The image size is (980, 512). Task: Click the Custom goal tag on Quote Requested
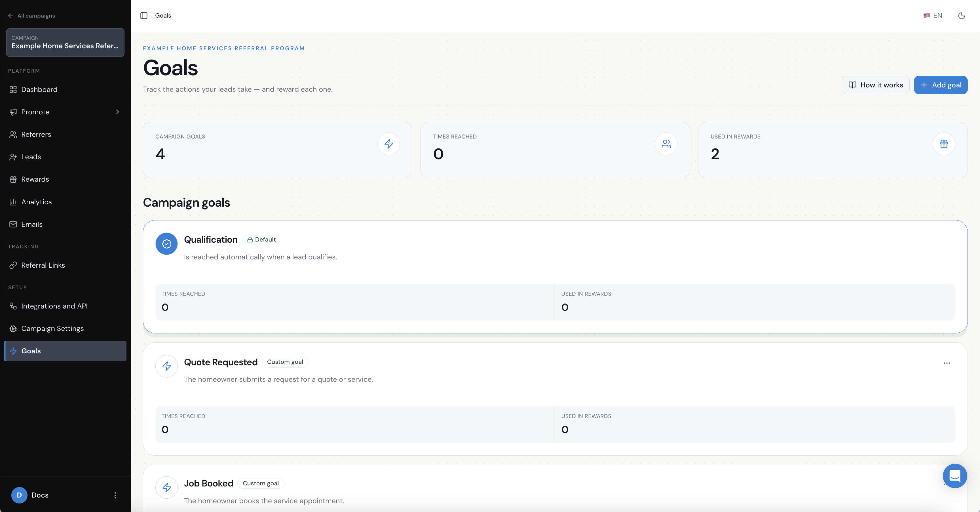[285, 362]
